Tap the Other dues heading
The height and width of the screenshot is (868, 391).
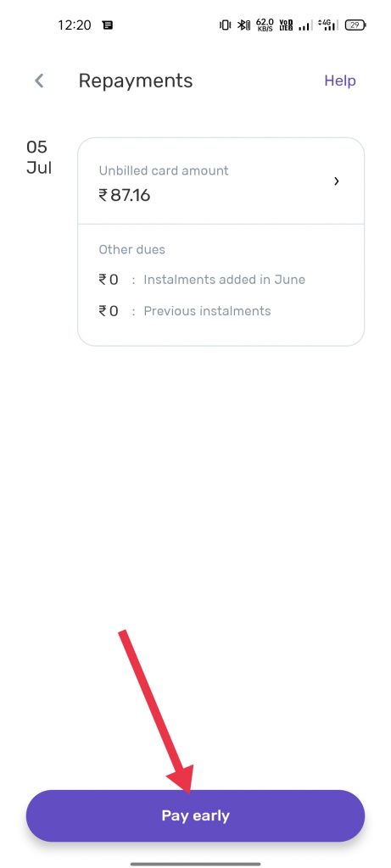tap(131, 250)
